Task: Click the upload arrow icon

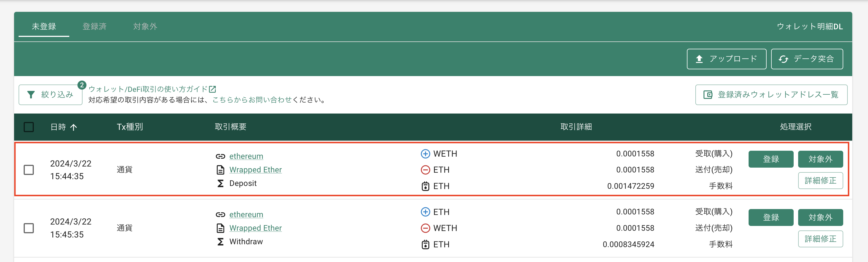Action: [699, 59]
